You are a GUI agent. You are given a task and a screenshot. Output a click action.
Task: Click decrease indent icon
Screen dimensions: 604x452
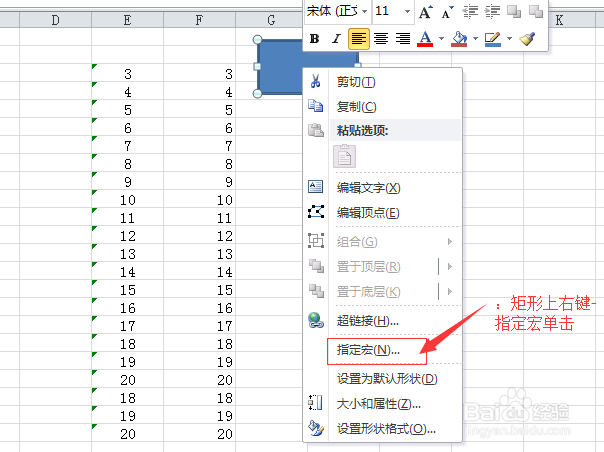(x=470, y=12)
